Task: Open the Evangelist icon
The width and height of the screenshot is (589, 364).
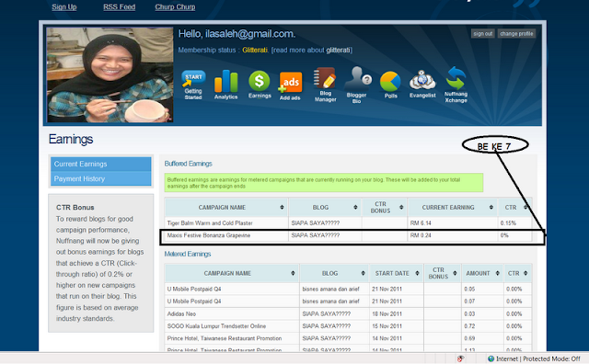Action: pos(422,84)
